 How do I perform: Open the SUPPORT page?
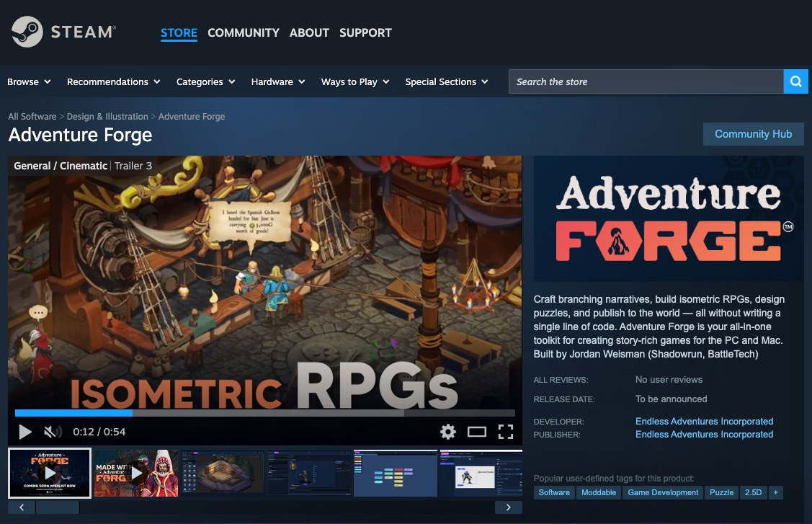(365, 32)
